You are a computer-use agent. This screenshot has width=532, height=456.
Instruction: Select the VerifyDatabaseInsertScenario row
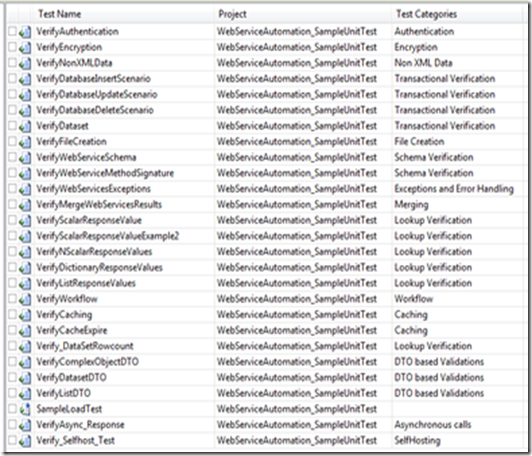click(265, 79)
